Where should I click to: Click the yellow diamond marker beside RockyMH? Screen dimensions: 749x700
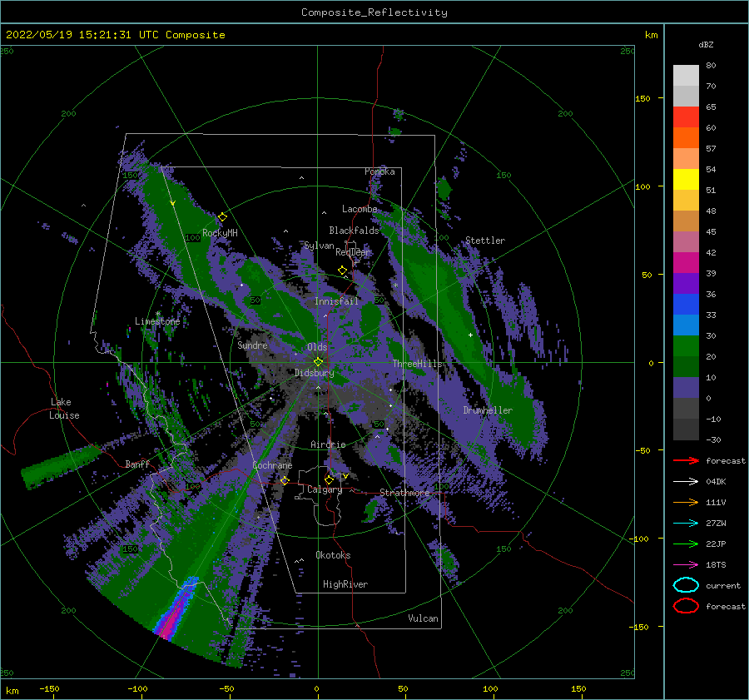(222, 217)
